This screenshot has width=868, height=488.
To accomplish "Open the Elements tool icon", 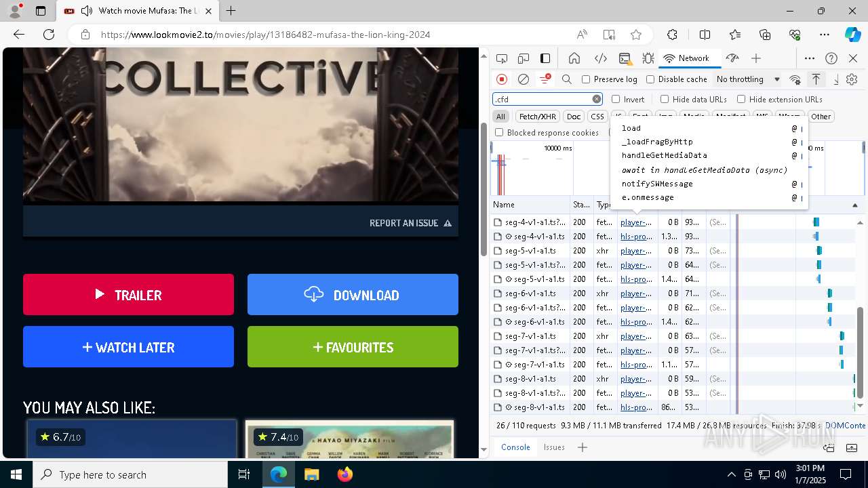I will [x=600, y=58].
